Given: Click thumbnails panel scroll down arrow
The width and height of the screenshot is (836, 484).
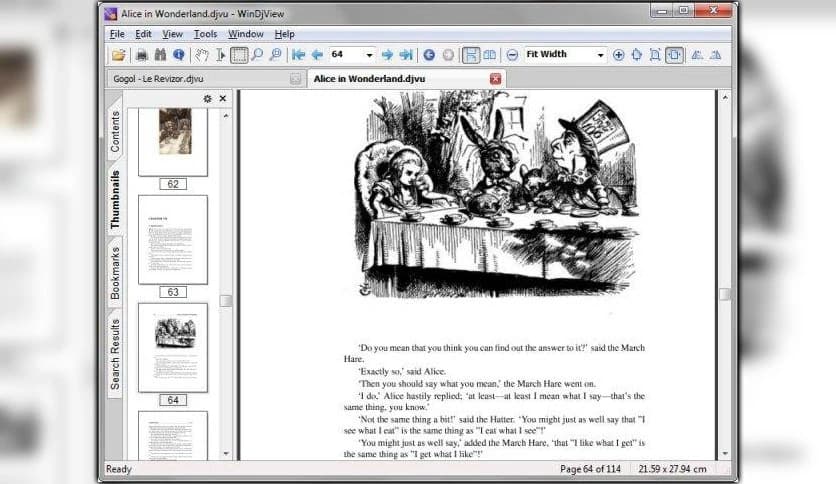Looking at the screenshot, I should point(226,454).
